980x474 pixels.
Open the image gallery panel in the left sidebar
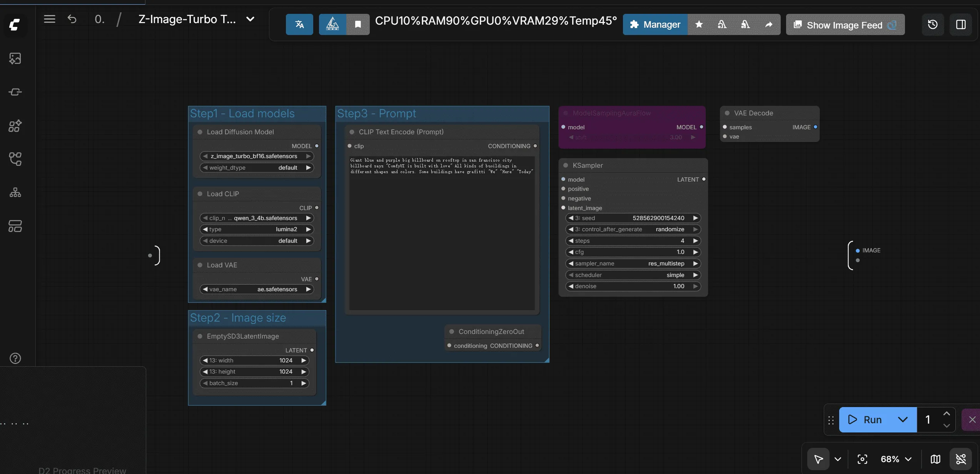click(x=15, y=58)
